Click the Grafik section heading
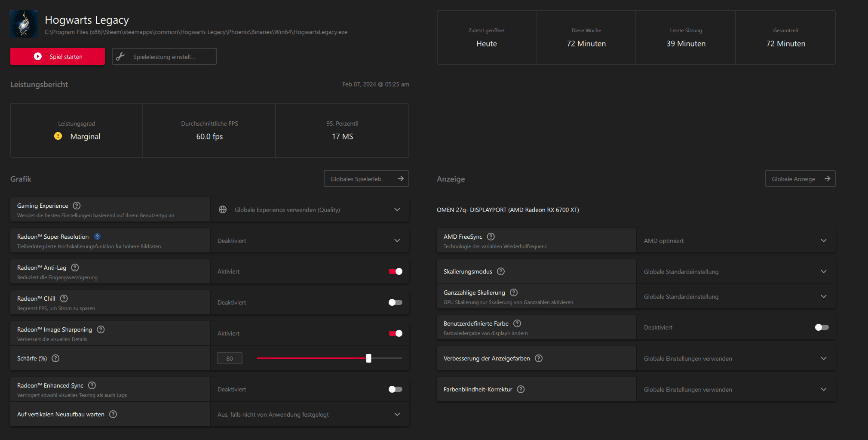Viewport: 868px width, 440px height. [x=21, y=179]
